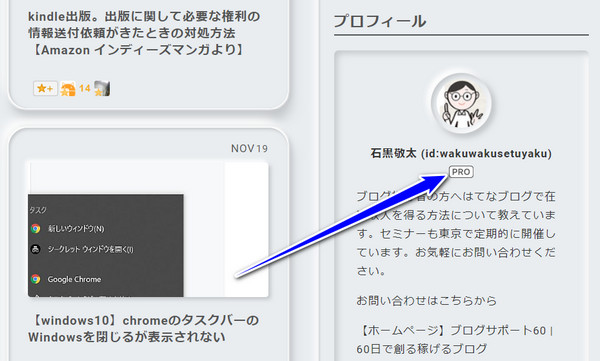Click the orange star user icon beside 14
Viewport: 600px width, 361px height.
coord(68,89)
